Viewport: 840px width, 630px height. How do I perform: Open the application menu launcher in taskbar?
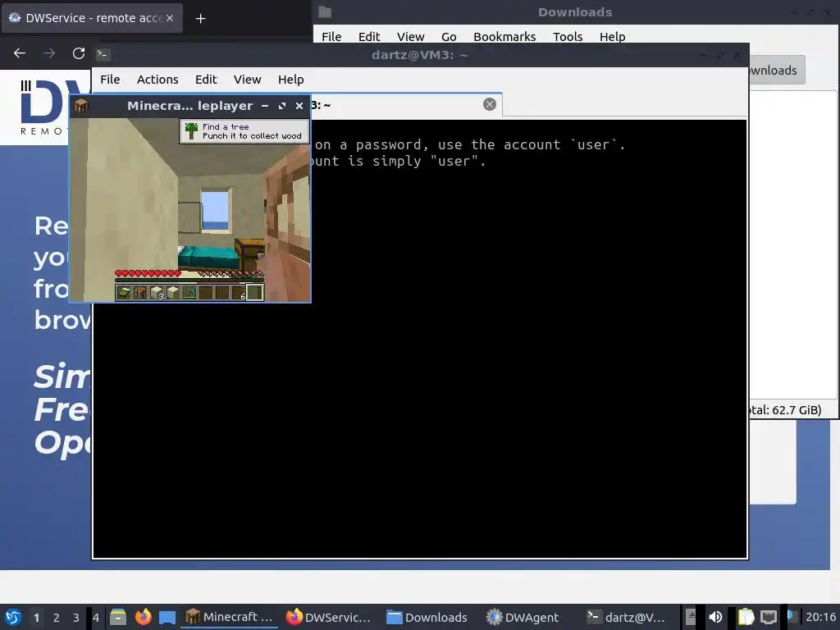tap(13, 617)
